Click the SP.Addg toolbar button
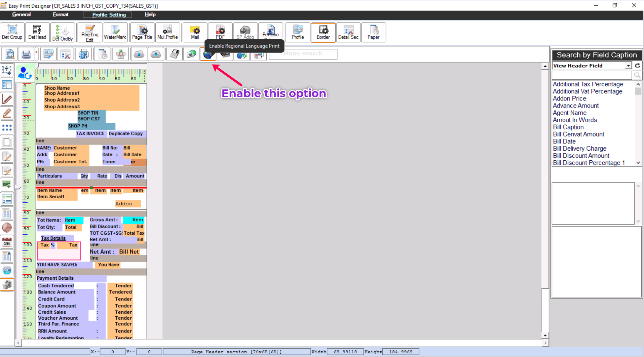This screenshot has height=357, width=644. (x=245, y=33)
